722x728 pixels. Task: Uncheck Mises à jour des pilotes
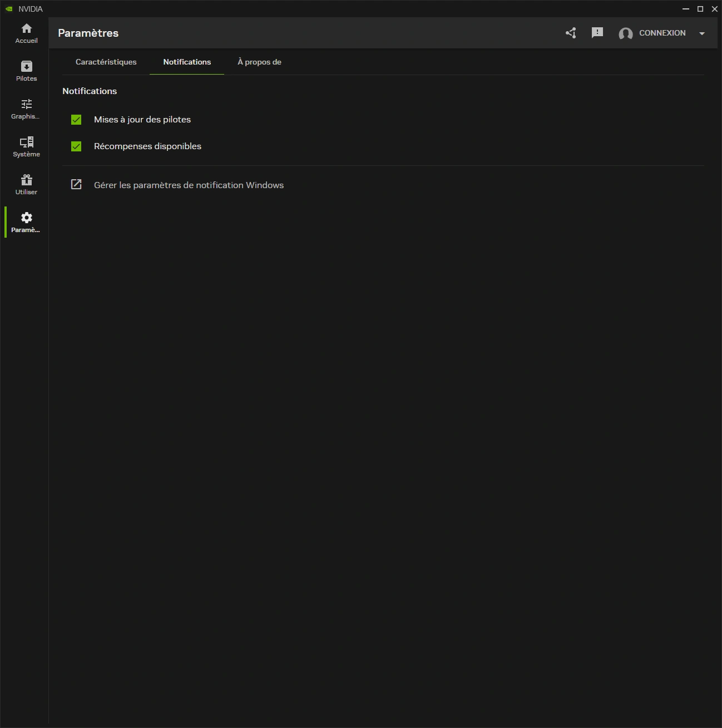[76, 120]
